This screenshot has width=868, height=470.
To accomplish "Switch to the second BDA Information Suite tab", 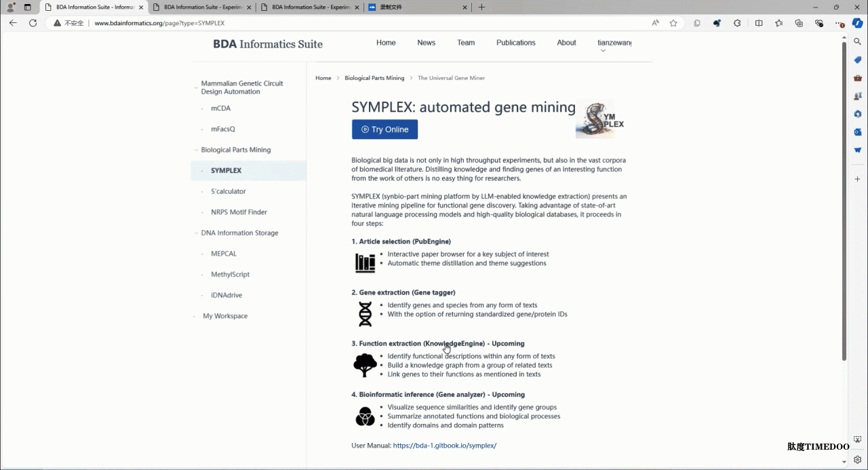I will point(201,7).
